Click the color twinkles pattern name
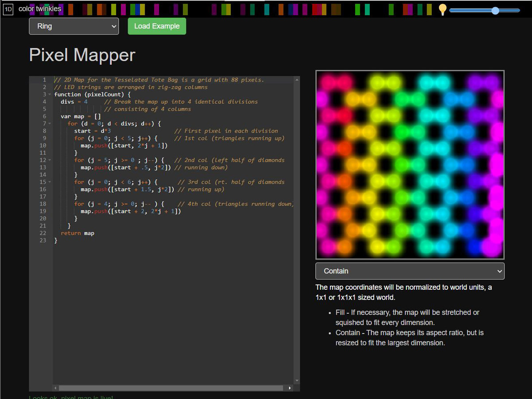The width and height of the screenshot is (532, 399). tap(40, 9)
